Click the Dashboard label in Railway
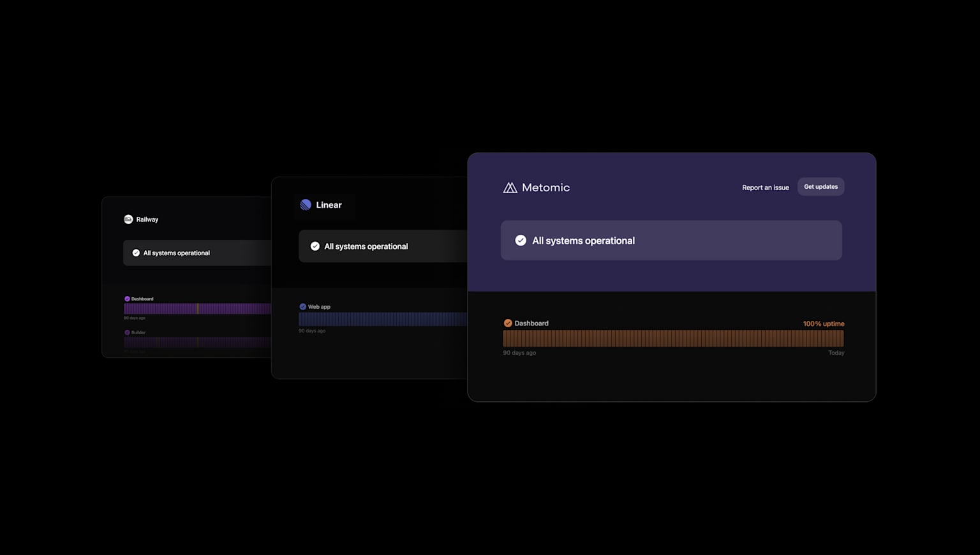The height and width of the screenshot is (555, 980). coord(142,299)
